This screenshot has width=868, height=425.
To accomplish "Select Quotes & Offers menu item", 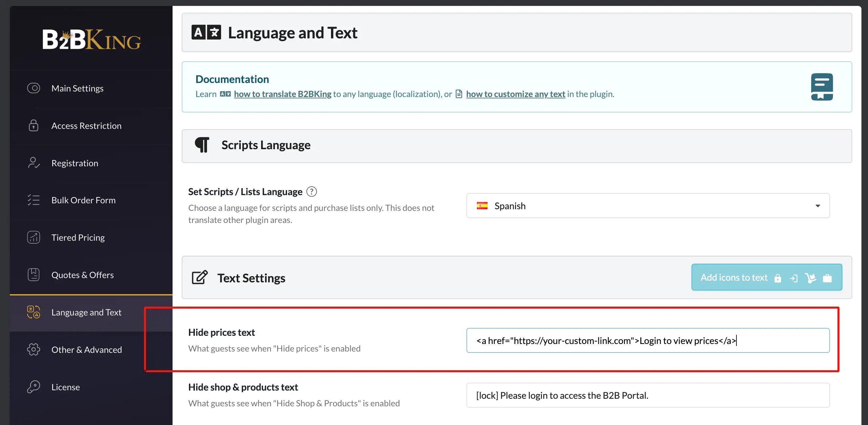I will [82, 275].
